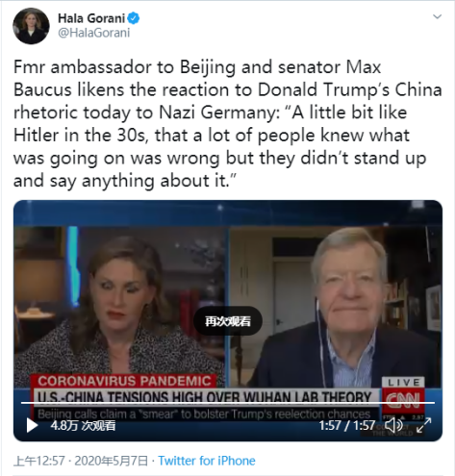Image resolution: width=455 pixels, height=476 pixels.
Task: Visit the @HalaGorani handle
Action: pyautogui.click(x=93, y=33)
